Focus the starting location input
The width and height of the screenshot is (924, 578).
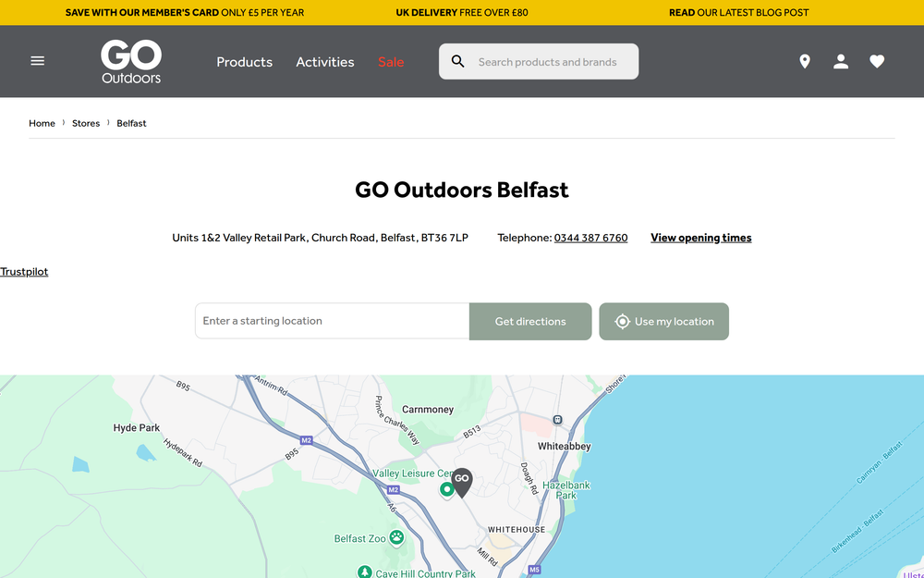tap(333, 321)
